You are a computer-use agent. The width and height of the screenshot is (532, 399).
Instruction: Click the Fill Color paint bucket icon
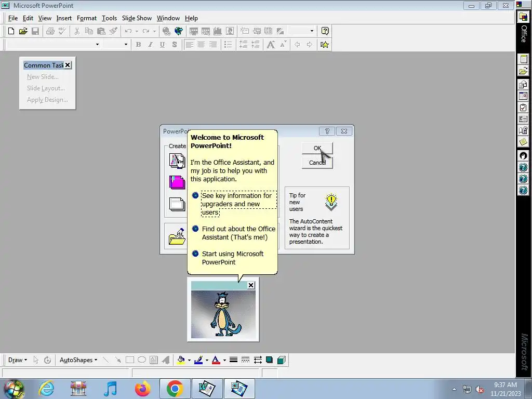pyautogui.click(x=181, y=360)
